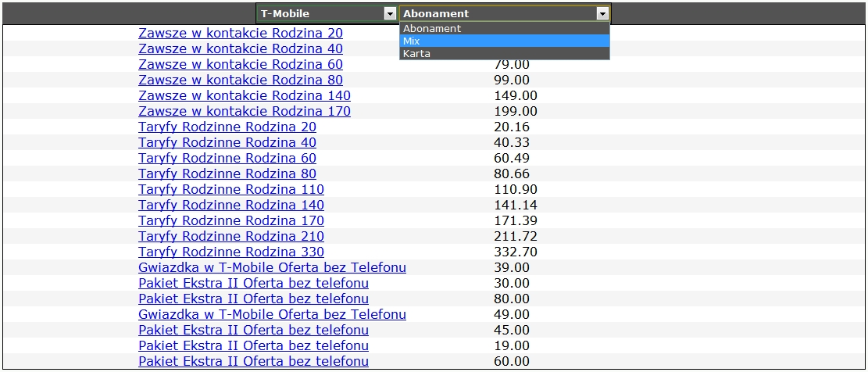Go to Taryfy Rodzinne Rodzina 110
The height and width of the screenshot is (372, 868).
pyautogui.click(x=230, y=189)
